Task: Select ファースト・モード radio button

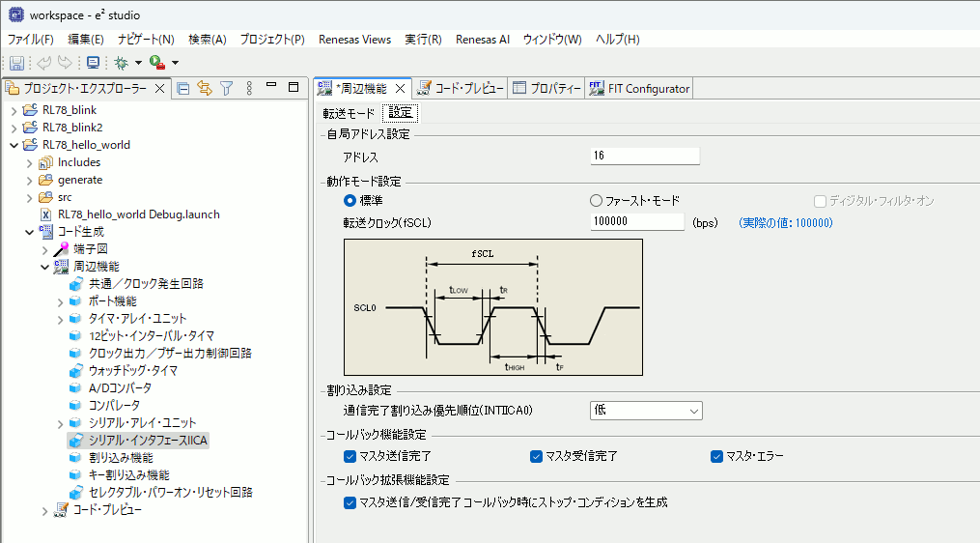Action: coord(596,201)
